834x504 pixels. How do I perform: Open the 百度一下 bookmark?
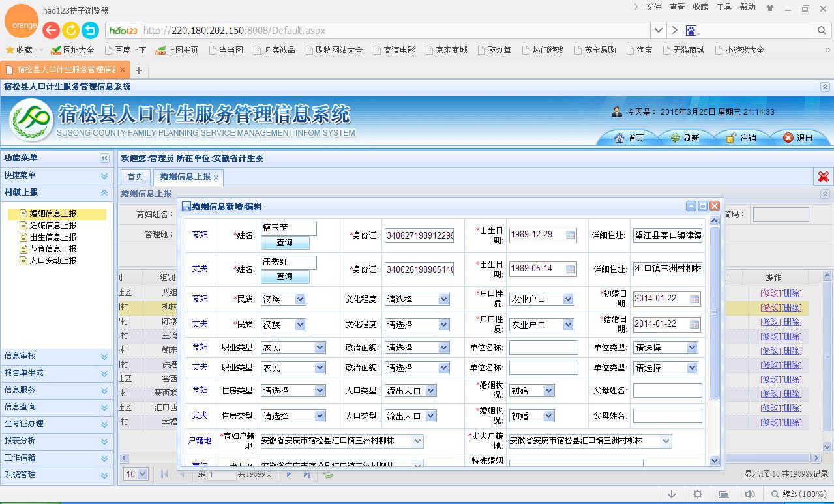point(125,50)
